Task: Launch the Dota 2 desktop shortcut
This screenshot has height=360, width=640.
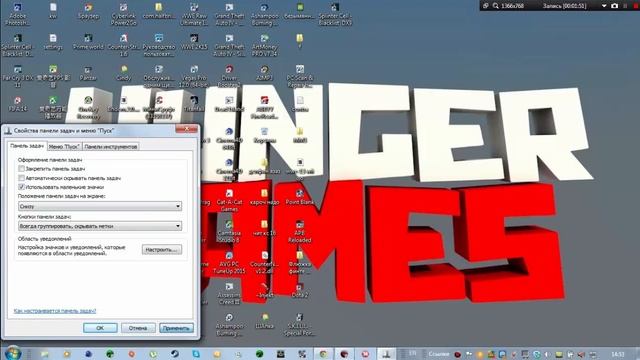Action: coord(300,290)
